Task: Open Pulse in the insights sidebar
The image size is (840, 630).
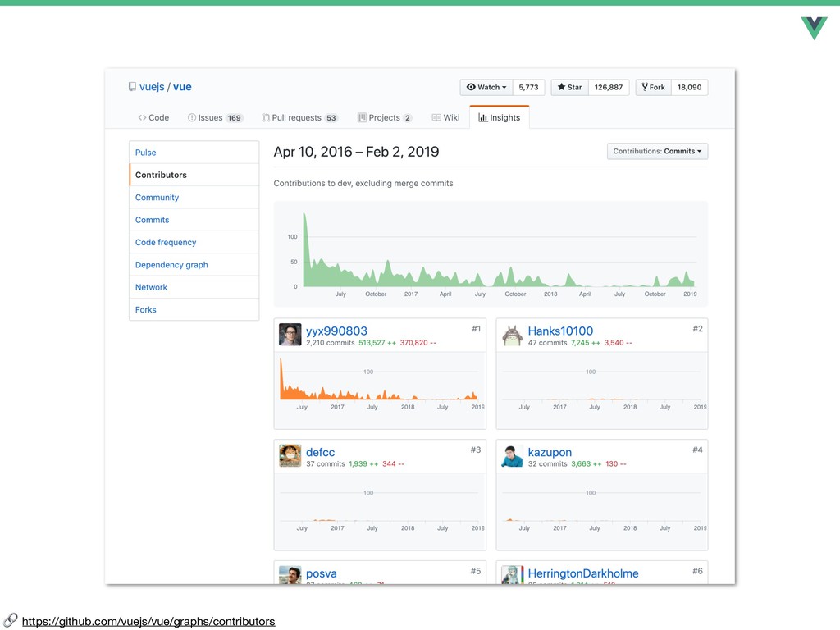Action: click(x=194, y=152)
